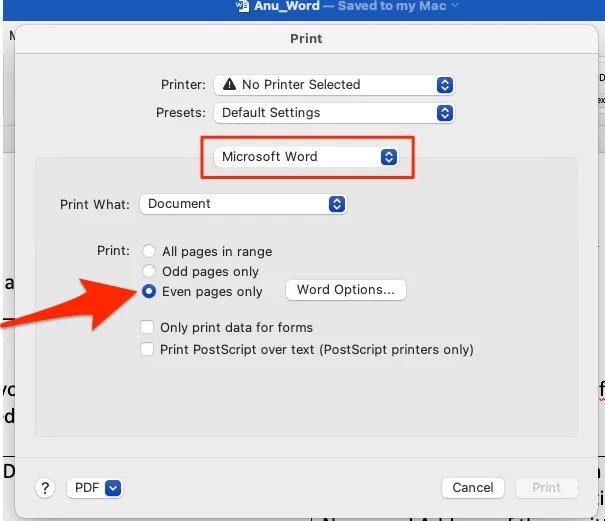Viewport: 605px width, 521px height.
Task: Expand the PDF options menu arrow
Action: click(x=113, y=488)
